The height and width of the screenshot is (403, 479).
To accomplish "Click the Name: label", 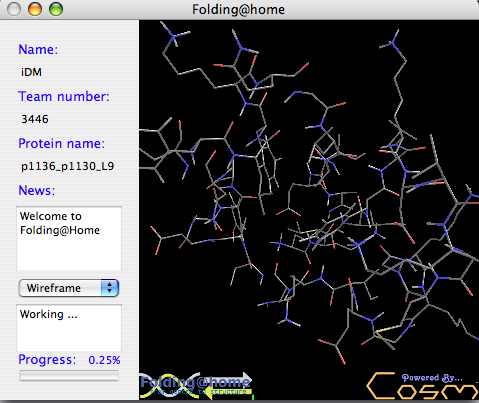I will [38, 49].
